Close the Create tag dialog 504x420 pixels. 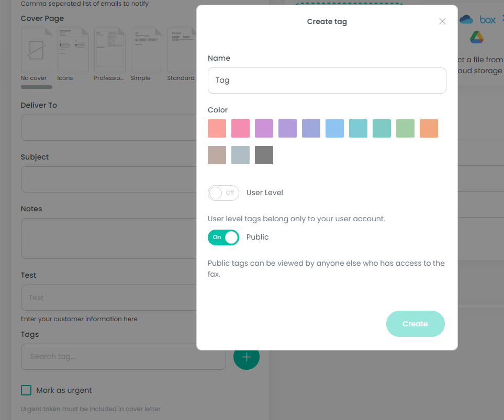[442, 21]
